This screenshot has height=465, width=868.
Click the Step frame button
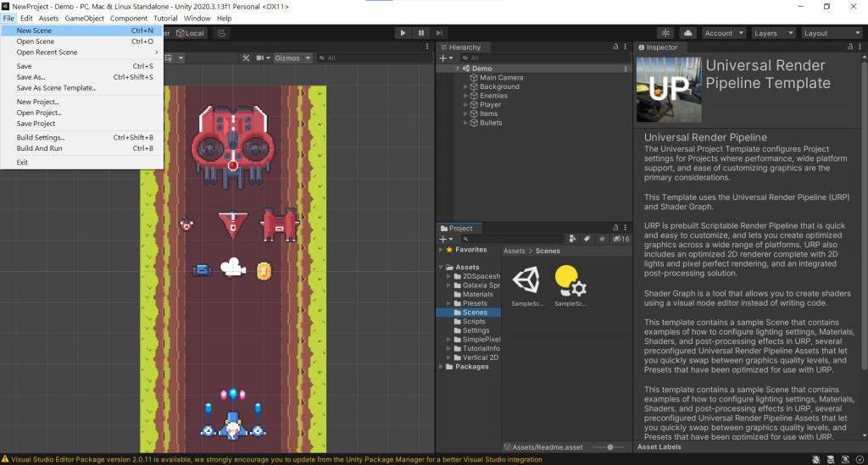(x=439, y=33)
